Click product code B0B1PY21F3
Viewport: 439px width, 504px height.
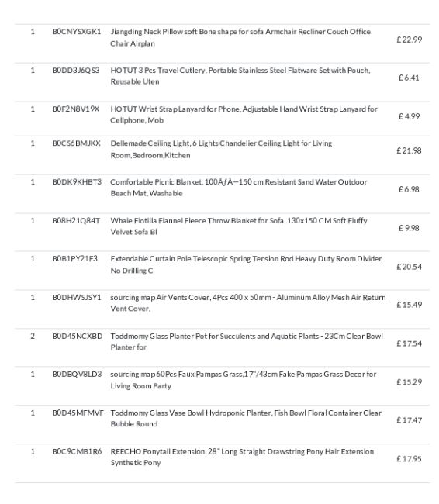click(x=75, y=259)
